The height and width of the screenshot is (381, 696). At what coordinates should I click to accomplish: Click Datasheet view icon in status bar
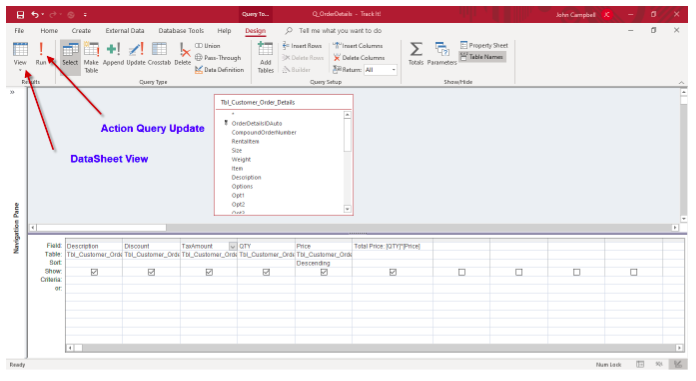coord(640,364)
